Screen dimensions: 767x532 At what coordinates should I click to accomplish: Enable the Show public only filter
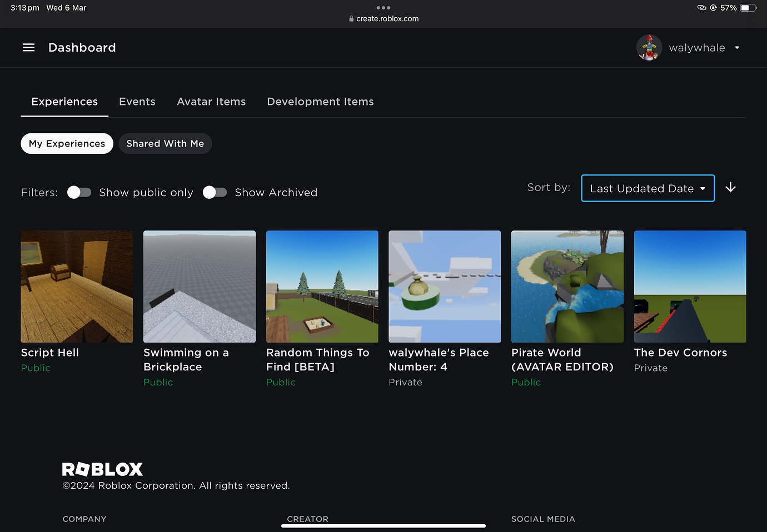point(79,192)
